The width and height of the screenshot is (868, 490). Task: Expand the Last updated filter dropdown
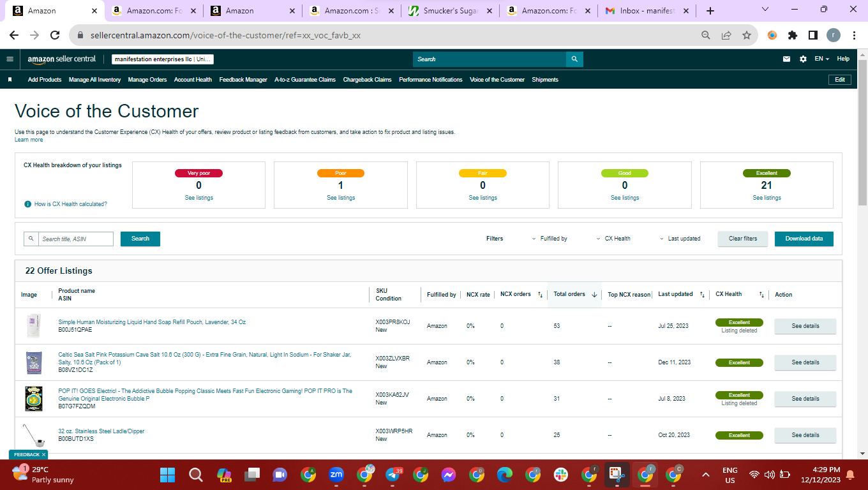(680, 239)
